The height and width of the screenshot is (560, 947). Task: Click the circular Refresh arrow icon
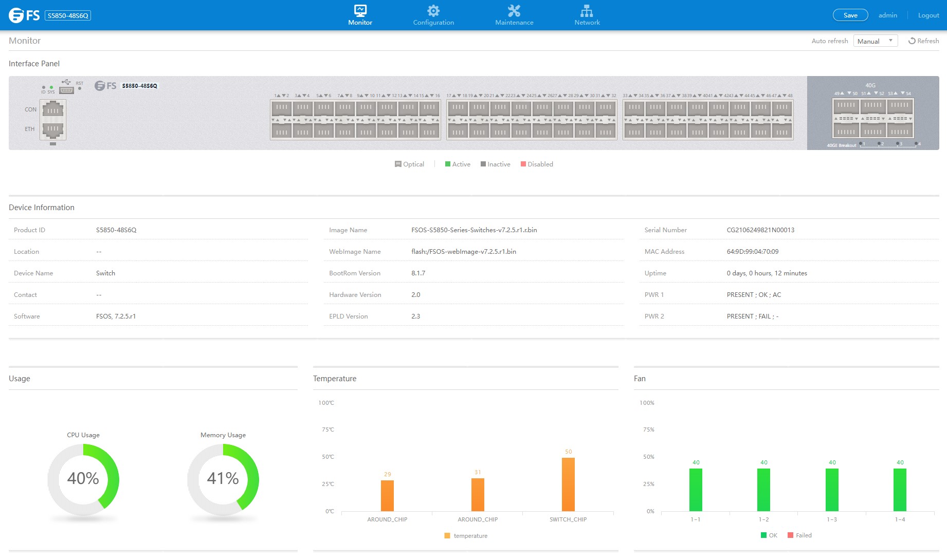point(912,41)
